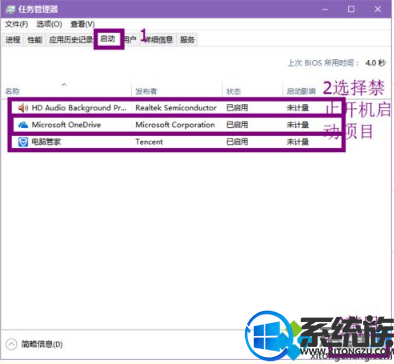Click Realtek Semiconductor publisher cell
The image size is (394, 364).
pos(176,108)
